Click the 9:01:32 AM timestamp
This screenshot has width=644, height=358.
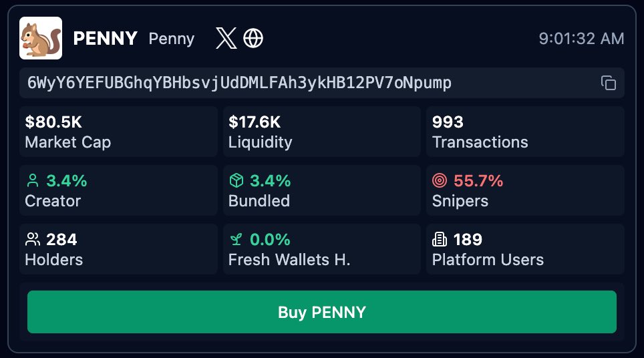click(x=581, y=39)
